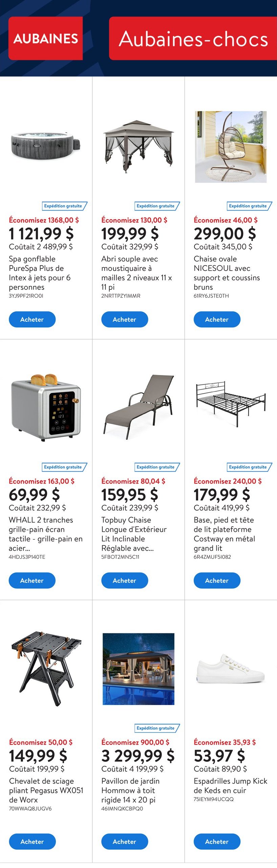Viewport: 277px width, 868px height.
Task: Click the red AUBAINES banner logo
Action: coord(45,38)
